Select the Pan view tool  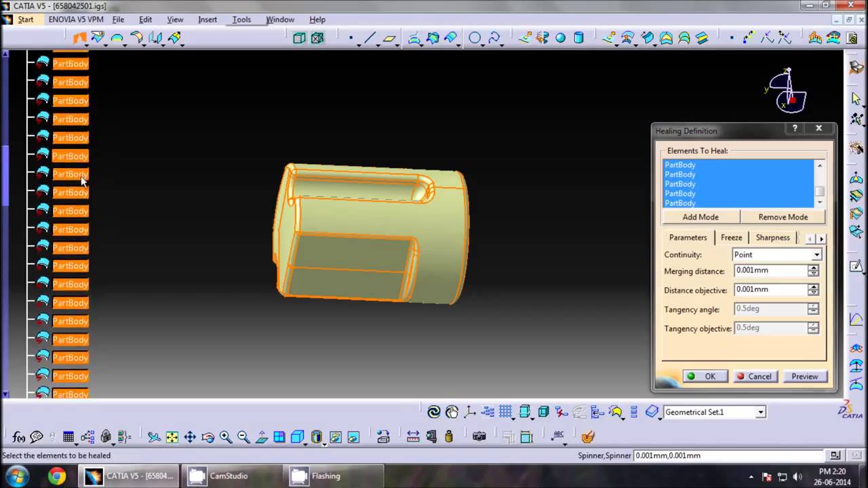(x=190, y=437)
